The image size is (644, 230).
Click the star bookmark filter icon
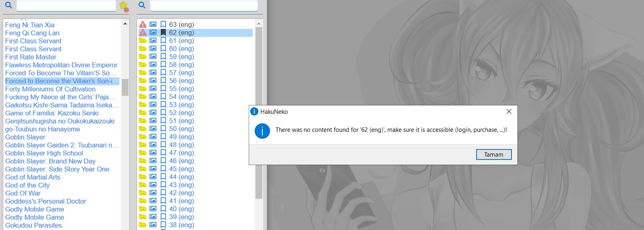(x=124, y=6)
